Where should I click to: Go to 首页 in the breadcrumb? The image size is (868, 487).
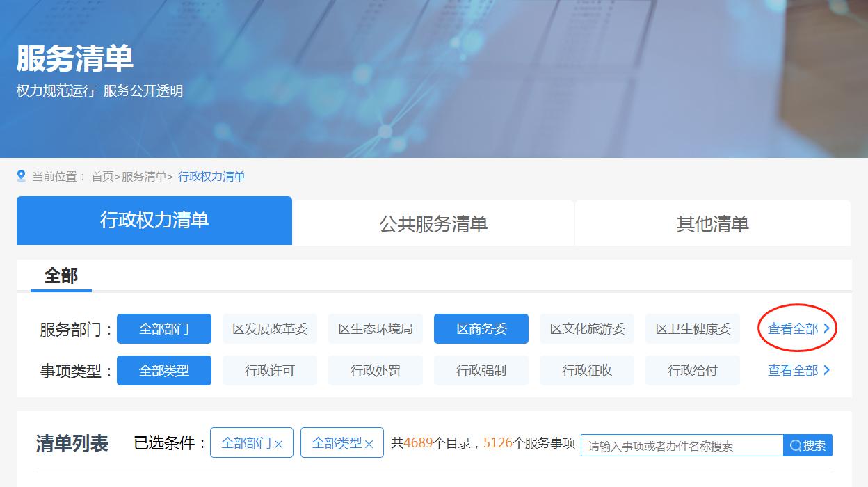pyautogui.click(x=102, y=177)
